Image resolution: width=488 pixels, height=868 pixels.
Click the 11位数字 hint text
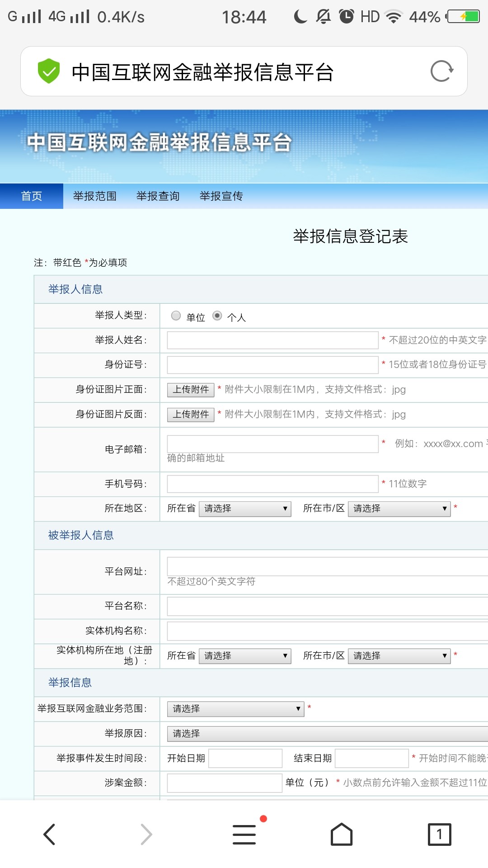(x=408, y=484)
